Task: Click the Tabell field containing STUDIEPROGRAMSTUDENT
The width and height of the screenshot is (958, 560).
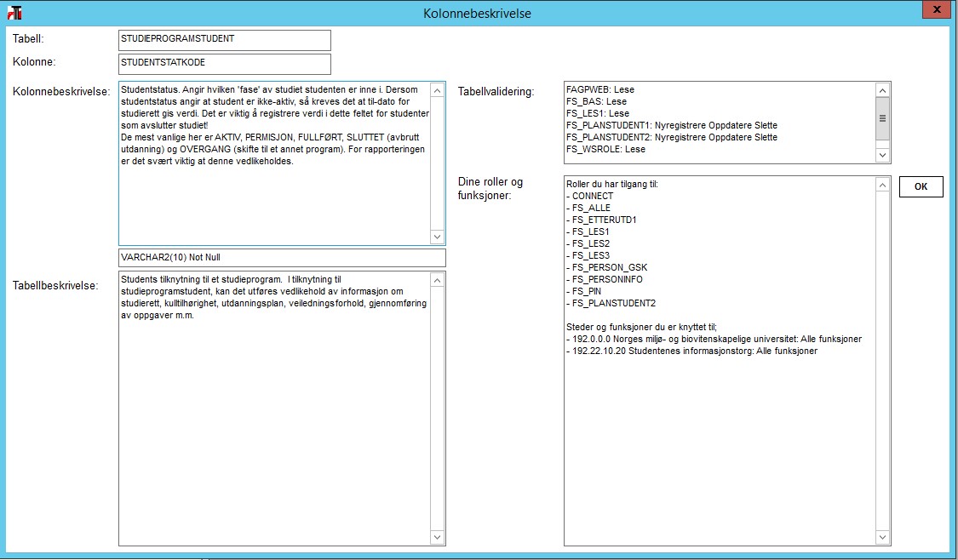Action: click(x=224, y=40)
